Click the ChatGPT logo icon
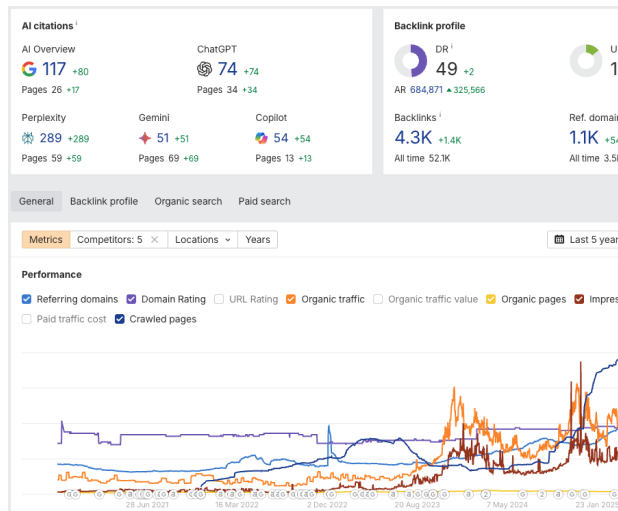Screen dimensions: 618x511 (x=204, y=69)
